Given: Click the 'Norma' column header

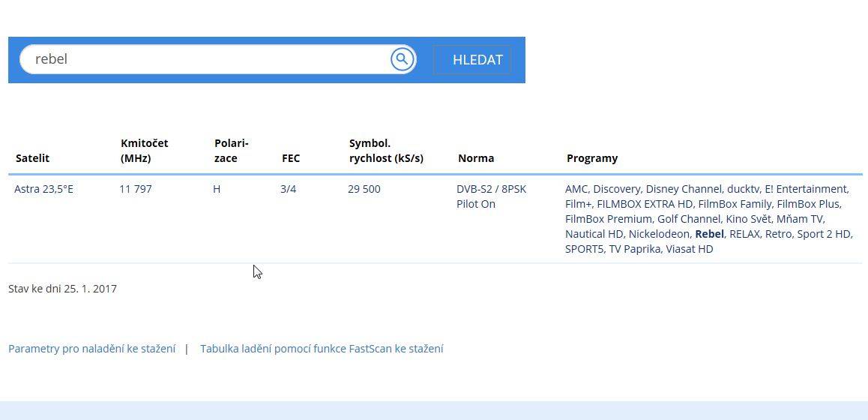Looking at the screenshot, I should pos(476,158).
